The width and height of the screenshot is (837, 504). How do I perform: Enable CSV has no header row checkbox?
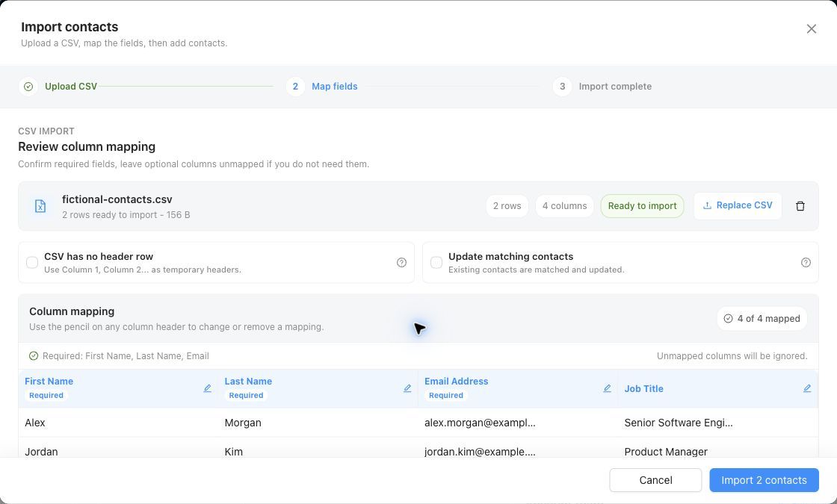[x=32, y=262]
